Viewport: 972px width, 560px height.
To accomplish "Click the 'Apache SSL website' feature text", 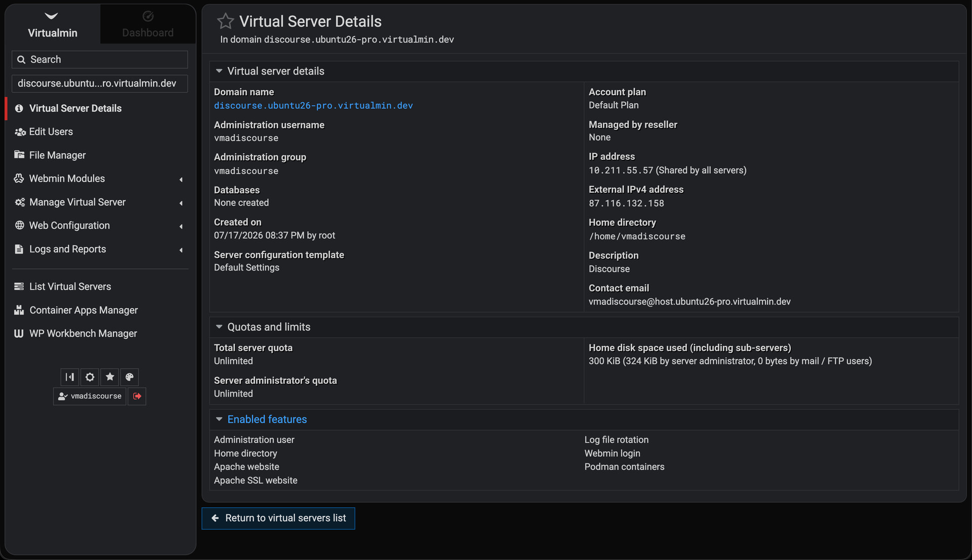I will point(256,481).
